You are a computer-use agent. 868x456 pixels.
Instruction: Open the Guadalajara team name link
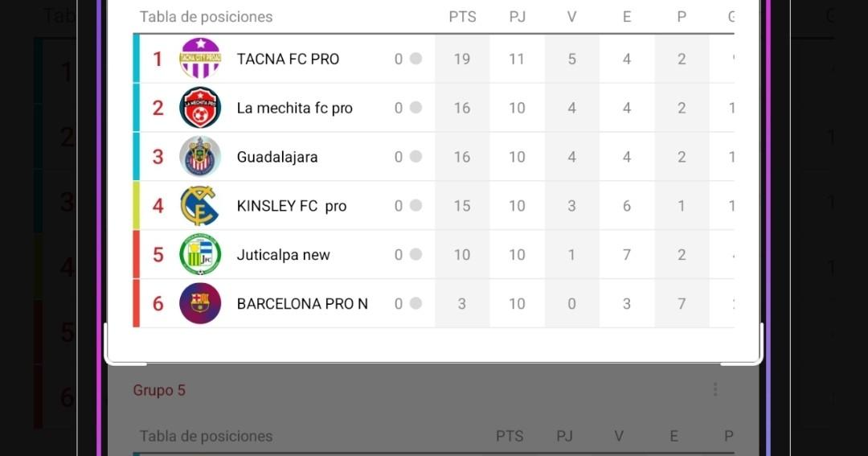point(277,157)
